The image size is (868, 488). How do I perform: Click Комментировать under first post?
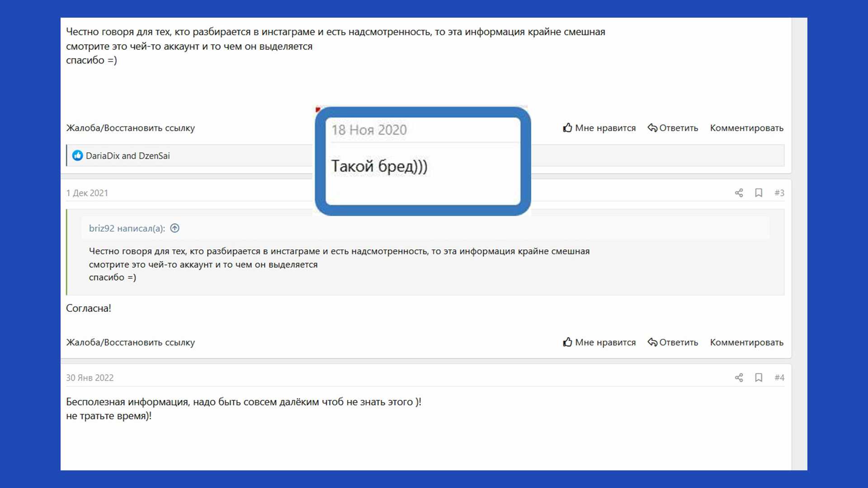coord(746,128)
